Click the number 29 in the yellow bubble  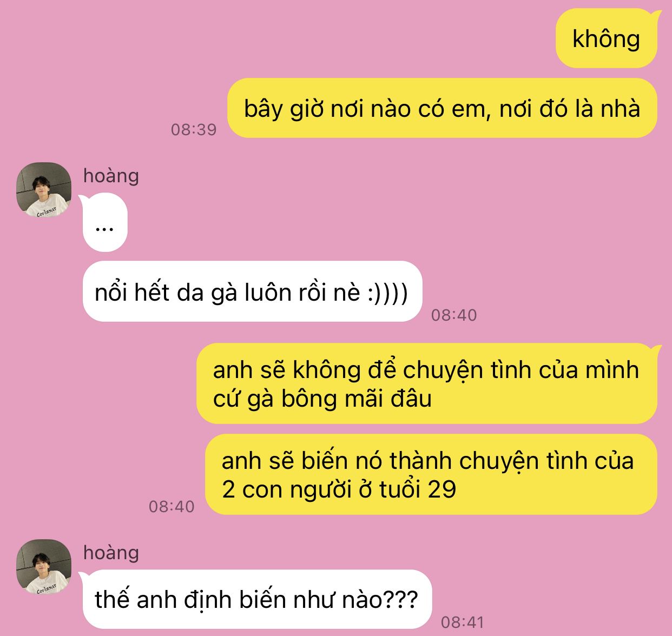pos(442,489)
